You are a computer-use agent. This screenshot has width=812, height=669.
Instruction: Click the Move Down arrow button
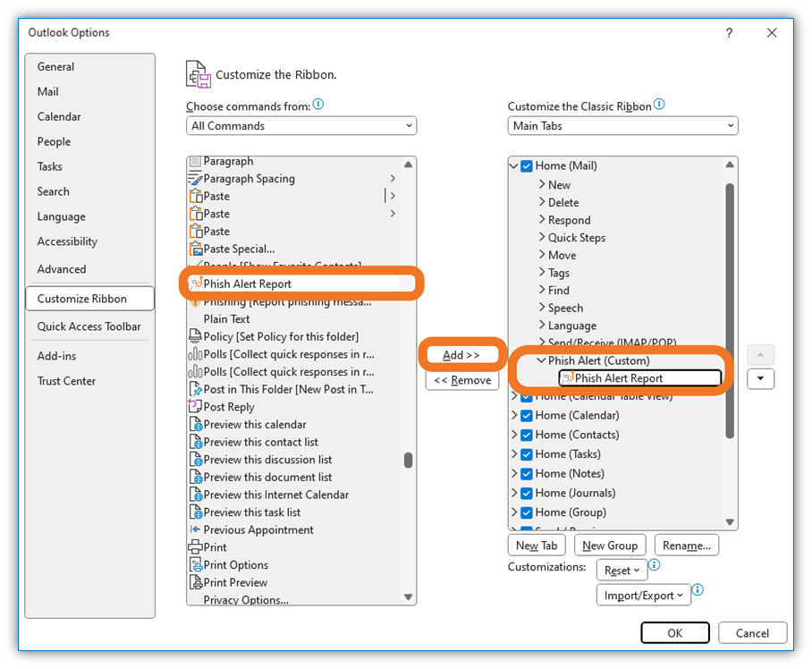(760, 378)
